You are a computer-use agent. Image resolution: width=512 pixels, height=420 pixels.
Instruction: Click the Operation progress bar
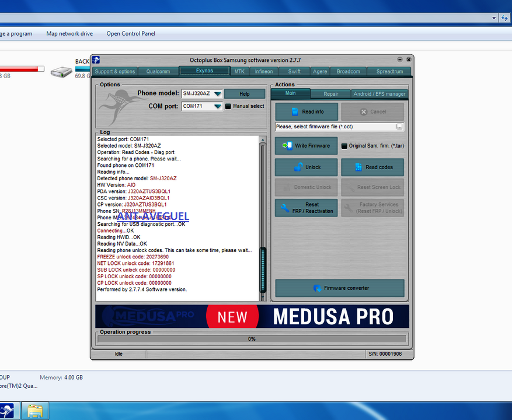point(252,339)
